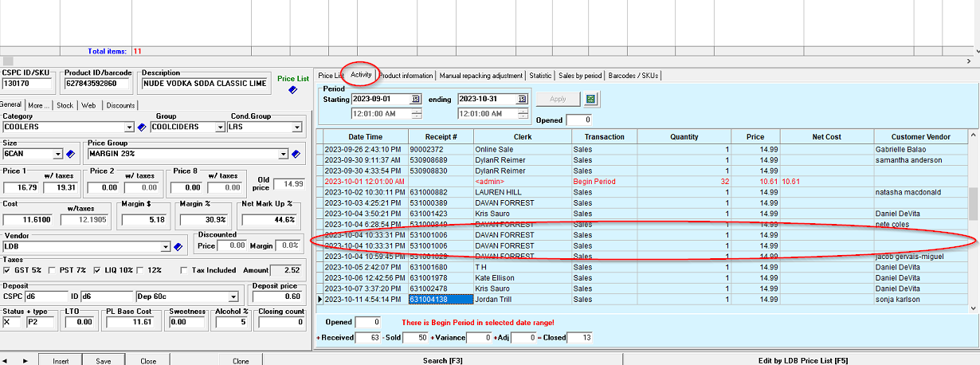Image resolution: width=980 pixels, height=365 pixels.
Task: Click the Deposit price 0.60 field
Action: pyautogui.click(x=277, y=296)
